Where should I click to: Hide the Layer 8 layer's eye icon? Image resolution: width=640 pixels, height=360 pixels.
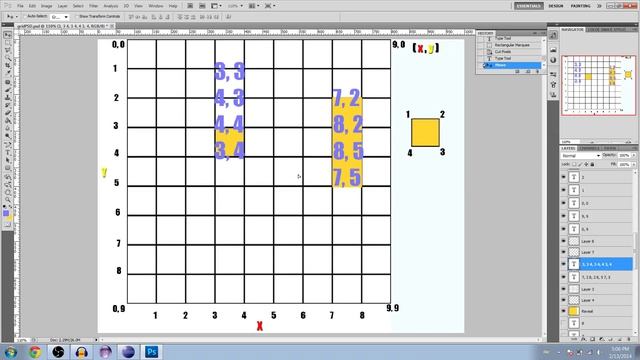(564, 241)
